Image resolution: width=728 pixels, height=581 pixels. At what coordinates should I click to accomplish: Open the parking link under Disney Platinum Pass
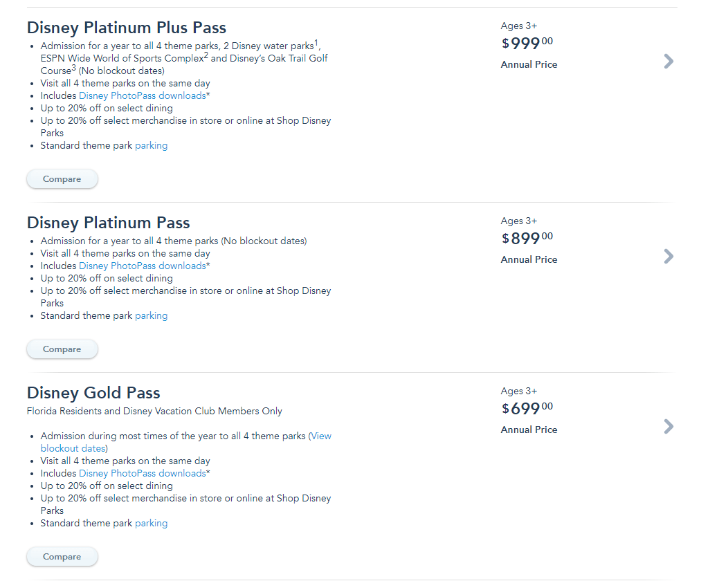(151, 315)
